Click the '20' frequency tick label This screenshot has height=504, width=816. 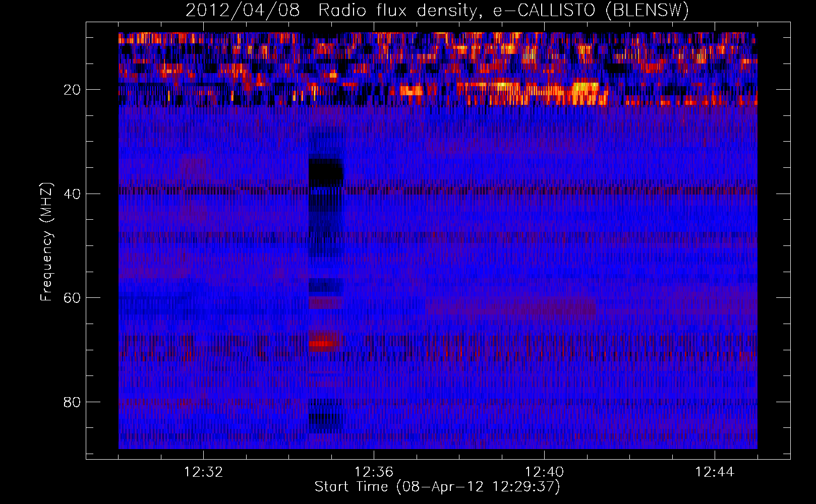point(73,90)
